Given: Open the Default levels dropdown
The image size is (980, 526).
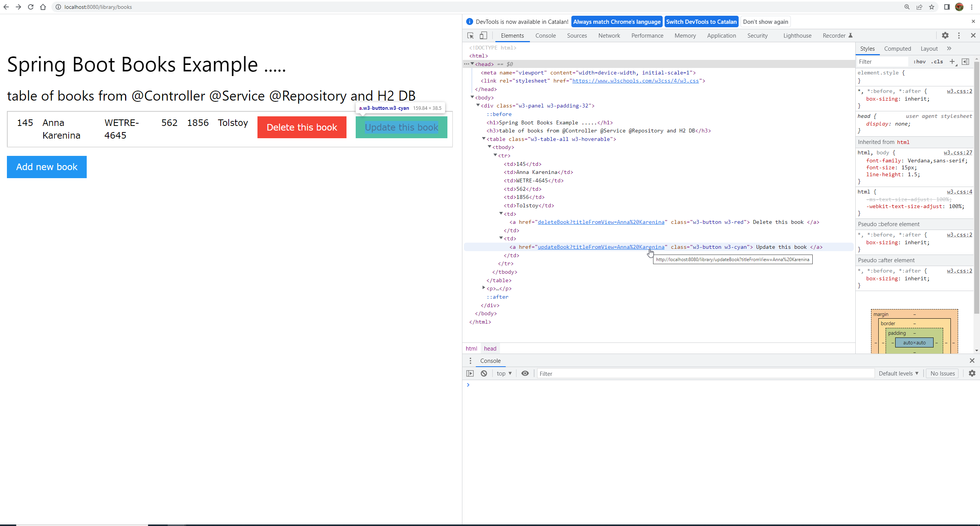Looking at the screenshot, I should [x=898, y=373].
